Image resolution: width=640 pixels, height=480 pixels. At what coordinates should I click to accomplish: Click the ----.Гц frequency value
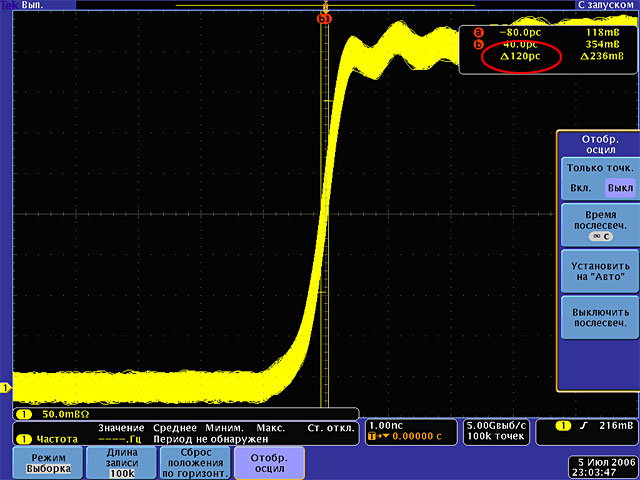point(122,440)
